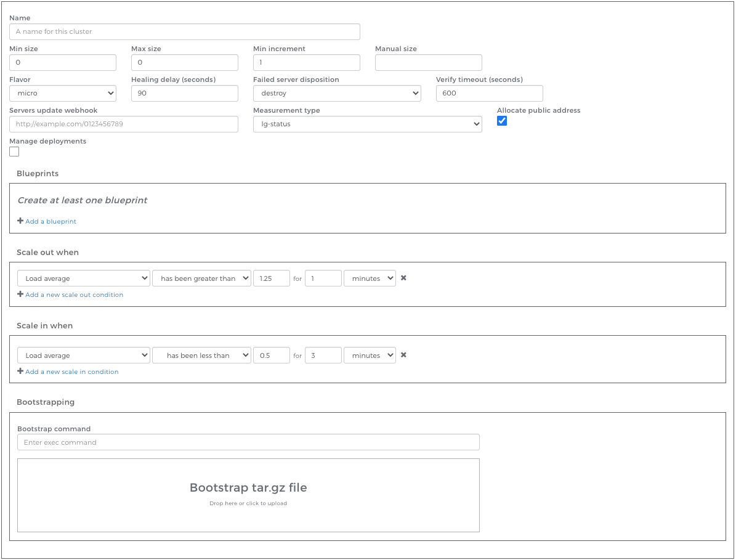Click Add a new scale out condition link
This screenshot has height=560, width=736.
pyautogui.click(x=74, y=294)
